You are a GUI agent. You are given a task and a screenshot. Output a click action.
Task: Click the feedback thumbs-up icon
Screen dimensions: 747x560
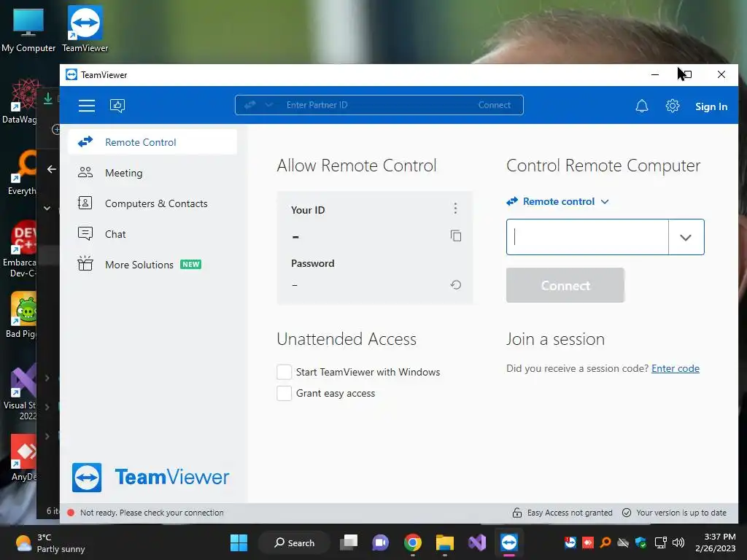tap(117, 106)
